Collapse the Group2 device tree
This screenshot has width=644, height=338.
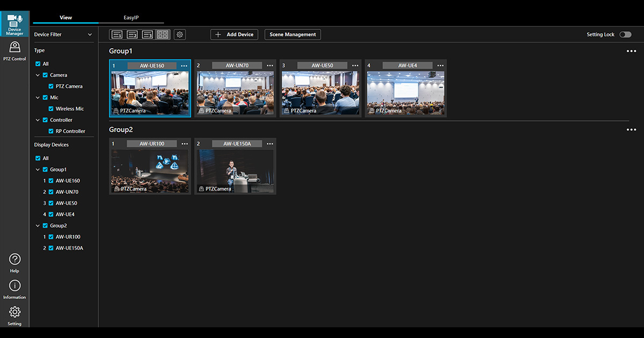pos(38,225)
